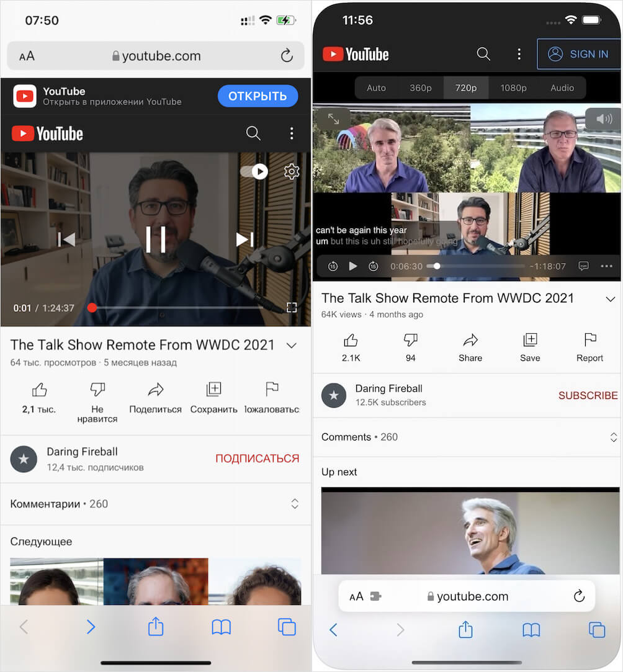Open the player settings gear
This screenshot has height=672, width=623.
[x=292, y=172]
